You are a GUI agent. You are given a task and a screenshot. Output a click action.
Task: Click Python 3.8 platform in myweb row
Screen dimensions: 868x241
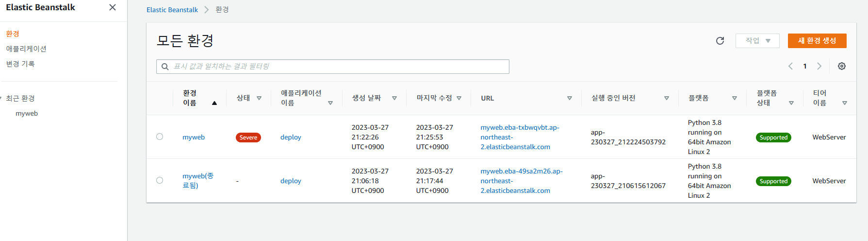709,137
